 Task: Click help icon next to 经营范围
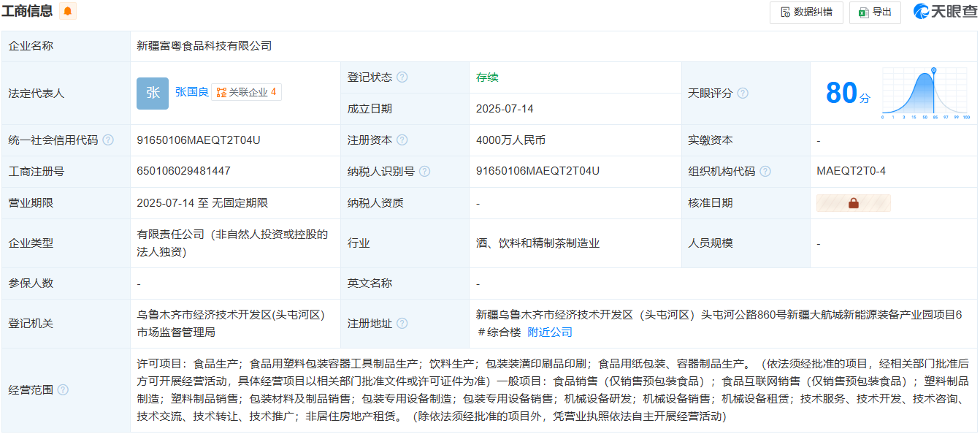pyautogui.click(x=63, y=390)
